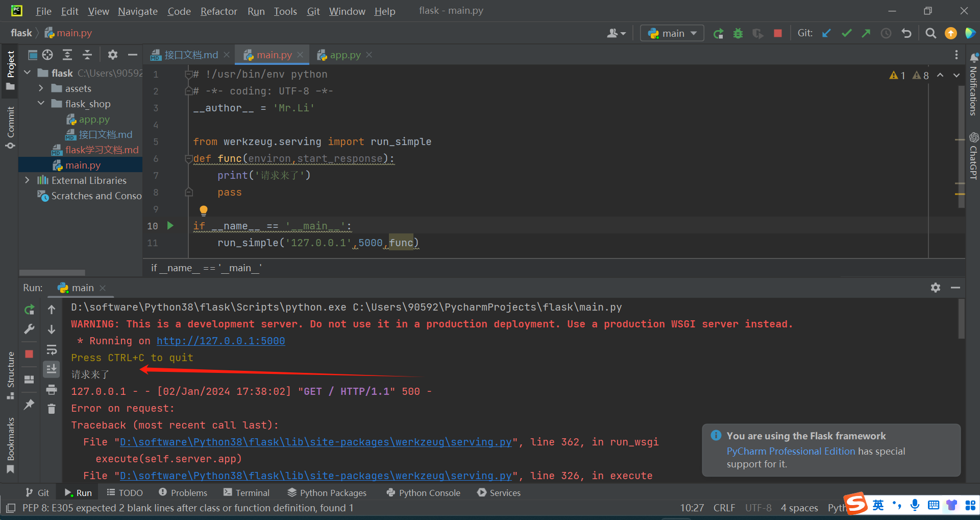Collapse the flask_shop folder

[41, 104]
